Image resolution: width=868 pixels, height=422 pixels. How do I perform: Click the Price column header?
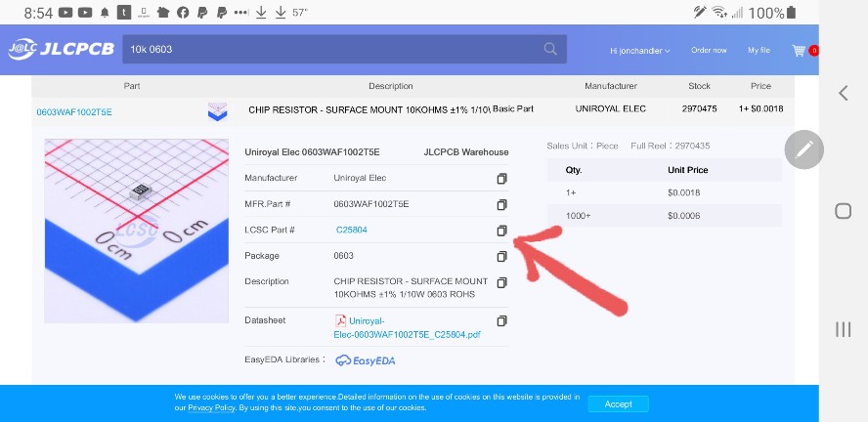coord(760,86)
